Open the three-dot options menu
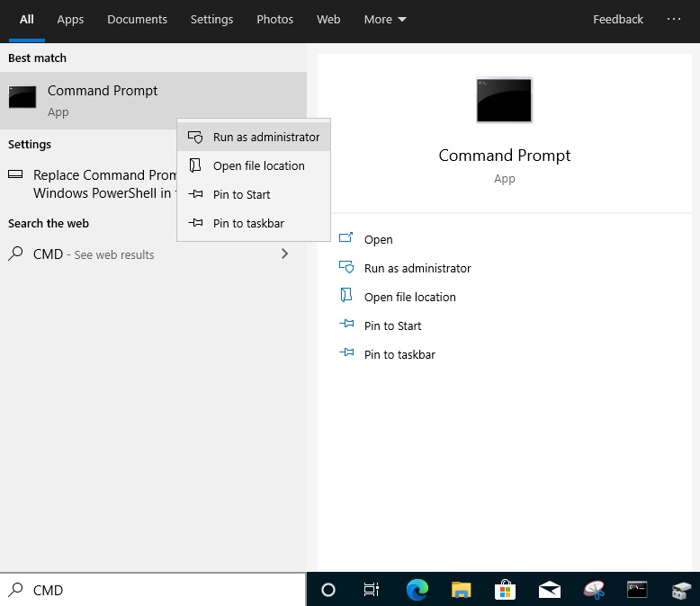 click(x=674, y=20)
